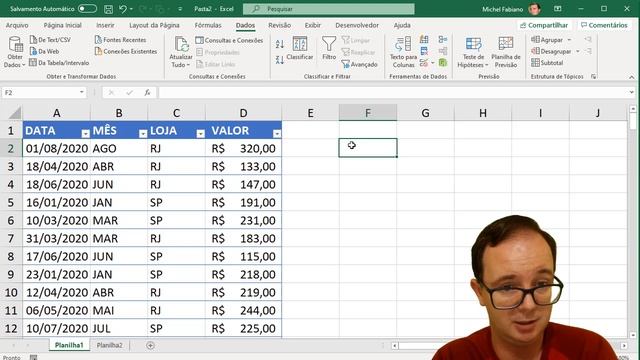Click the Atualizar Tudo icon
The height and width of the screenshot is (360, 640).
pos(181,44)
